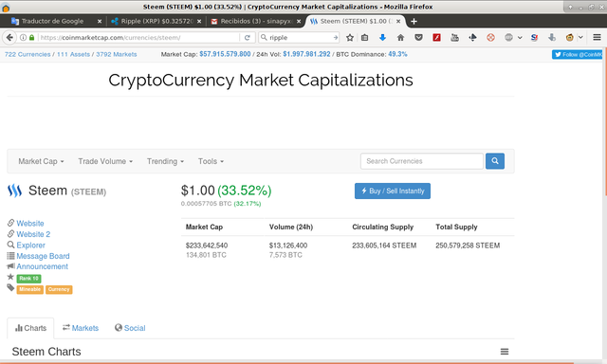Click the 233,605,164 STEEM circulating supply
The image size is (607, 364).
[x=384, y=246]
